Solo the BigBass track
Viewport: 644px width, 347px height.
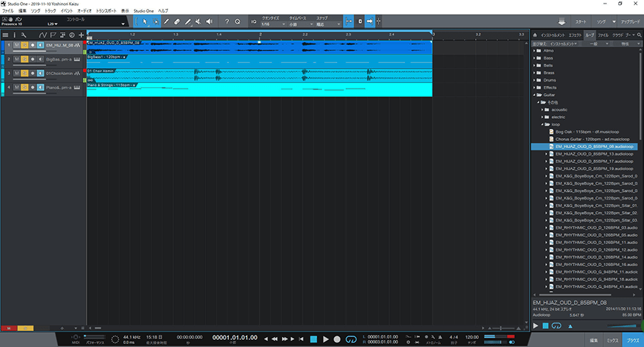(24, 59)
